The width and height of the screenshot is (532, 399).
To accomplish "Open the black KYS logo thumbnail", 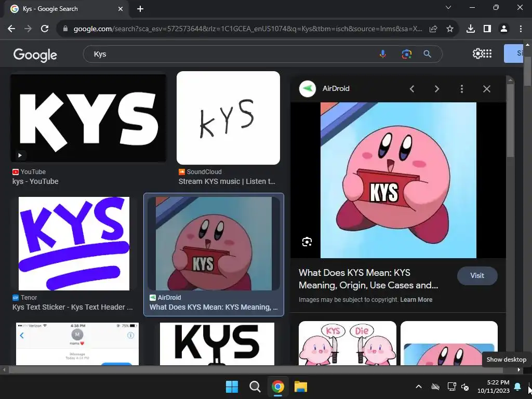I will [217, 344].
